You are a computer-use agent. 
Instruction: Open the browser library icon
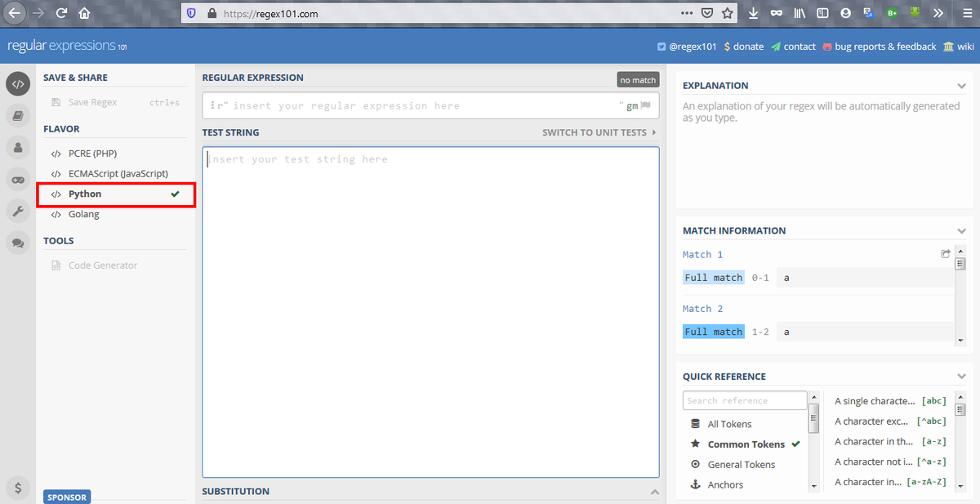click(800, 13)
